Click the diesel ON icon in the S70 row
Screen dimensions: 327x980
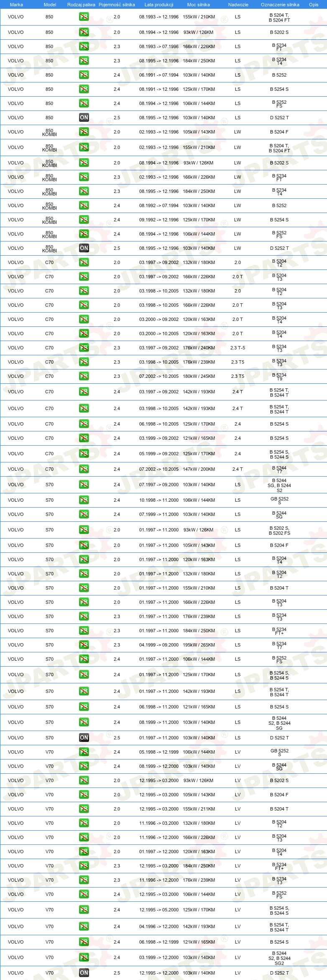click(84, 738)
